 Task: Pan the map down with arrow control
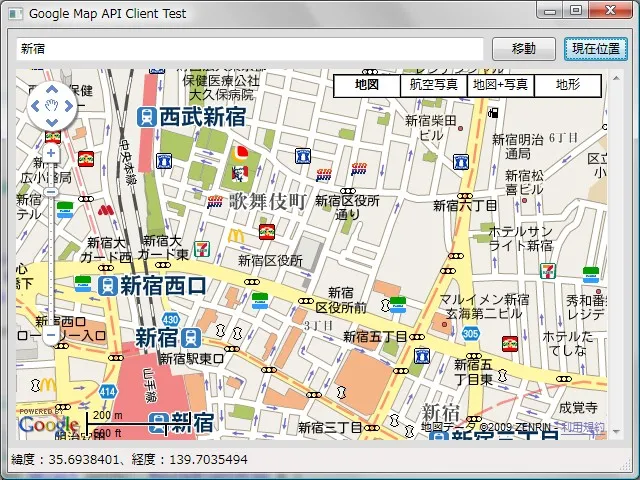[52, 122]
